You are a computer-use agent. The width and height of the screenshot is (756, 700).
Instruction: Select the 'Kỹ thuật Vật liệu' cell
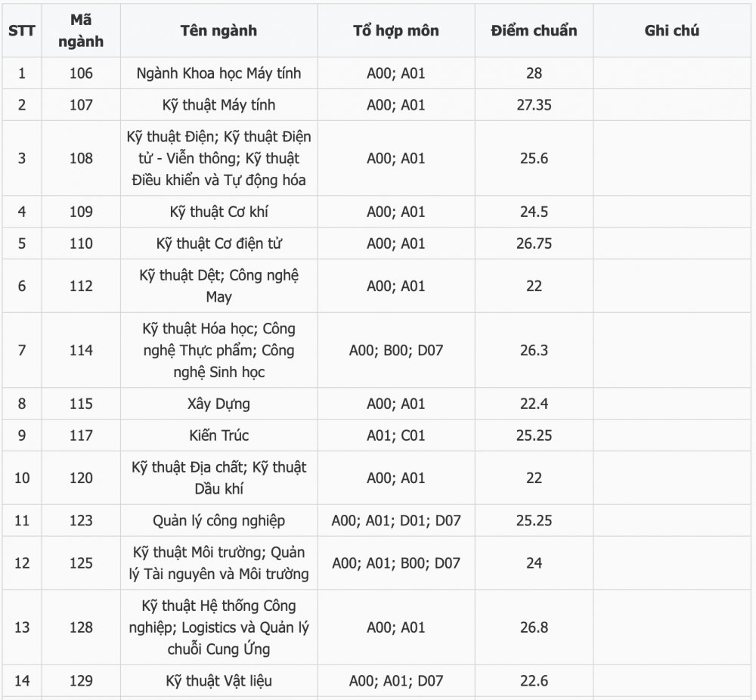click(219, 680)
